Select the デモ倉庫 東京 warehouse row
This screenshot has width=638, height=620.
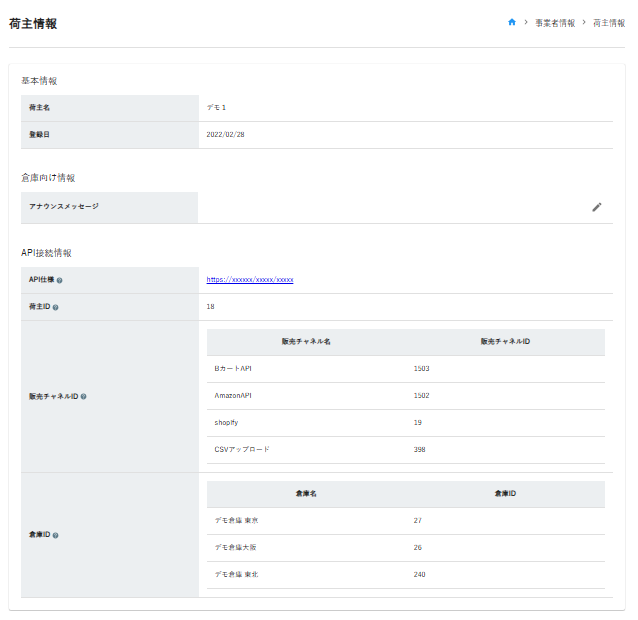(x=405, y=521)
